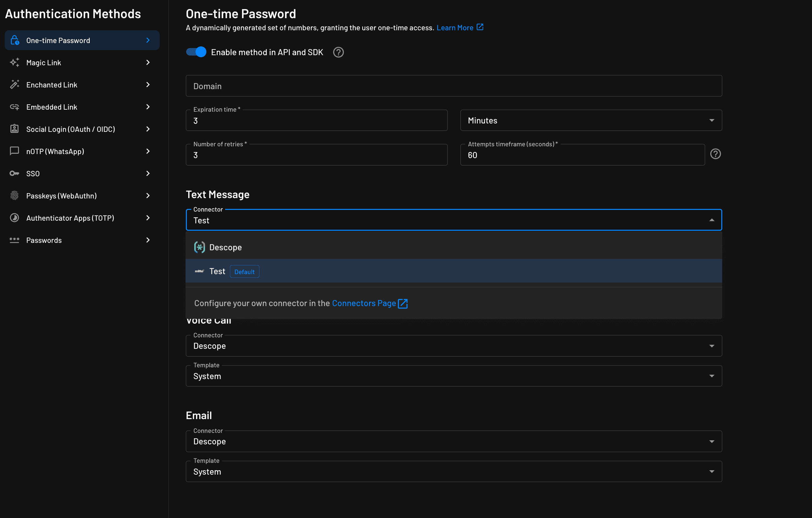Open the Learn More link
812x518 pixels.
point(455,27)
